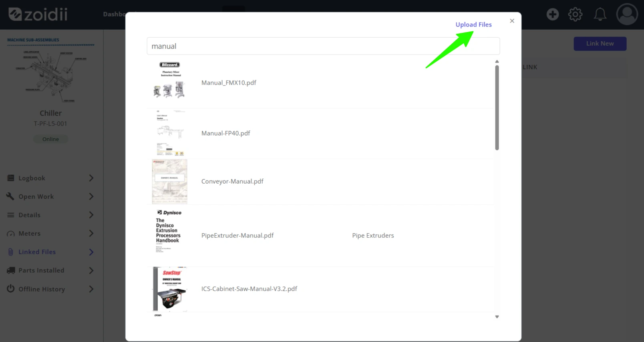644x342 pixels.
Task: Open the user profile avatar
Action: (x=627, y=14)
